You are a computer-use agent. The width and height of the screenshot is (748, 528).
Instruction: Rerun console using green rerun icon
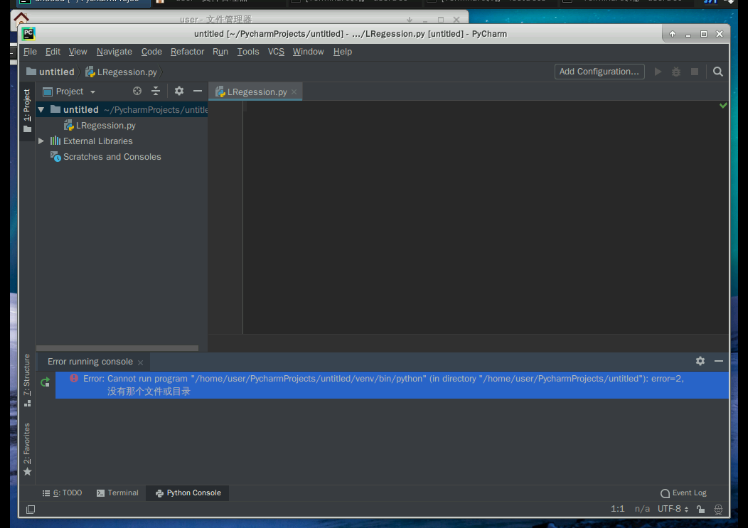(x=45, y=382)
